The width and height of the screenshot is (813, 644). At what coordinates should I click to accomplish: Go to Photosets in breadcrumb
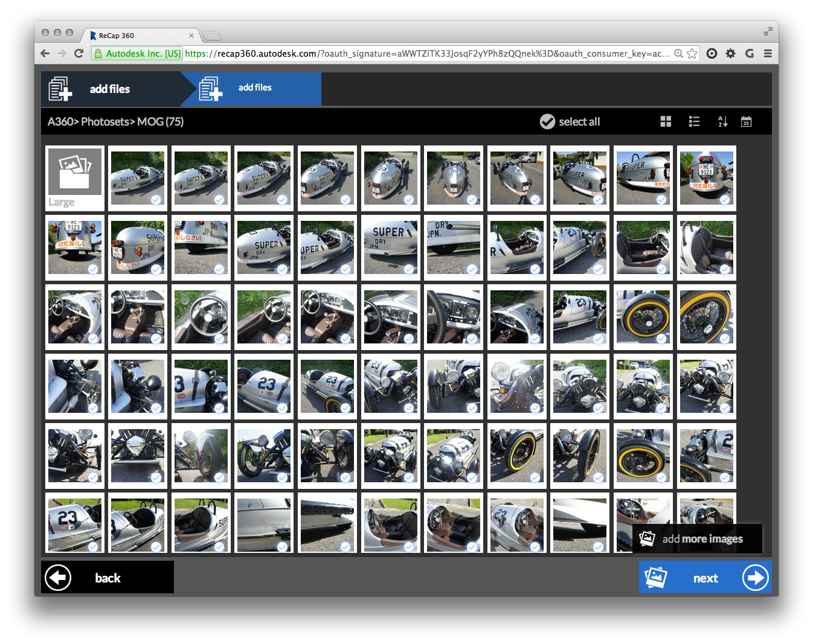105,121
